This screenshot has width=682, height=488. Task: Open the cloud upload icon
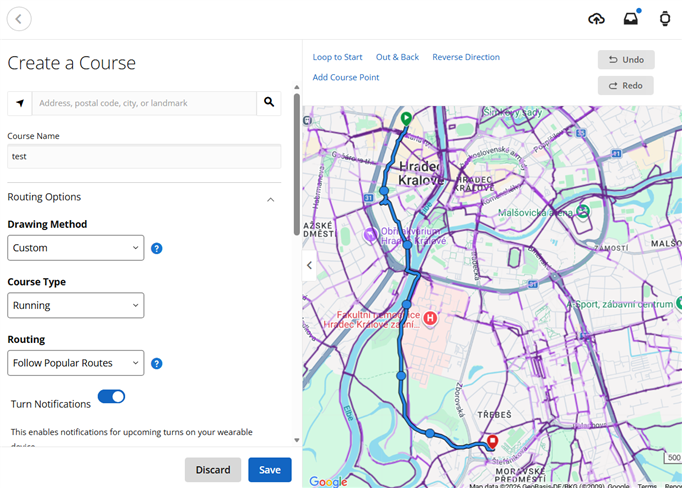pyautogui.click(x=596, y=19)
